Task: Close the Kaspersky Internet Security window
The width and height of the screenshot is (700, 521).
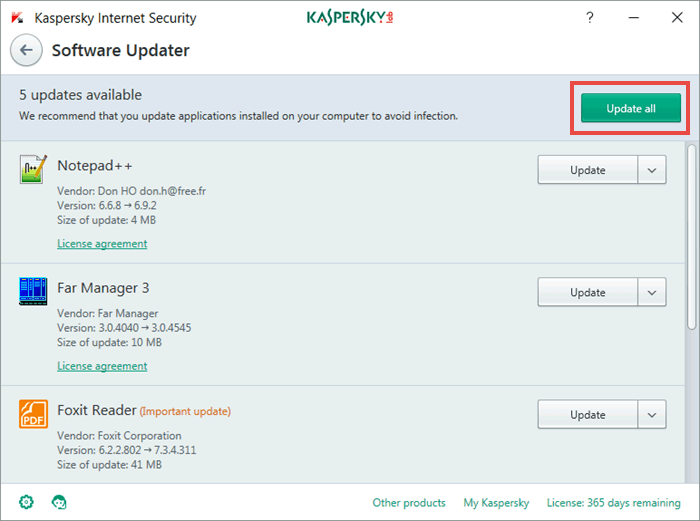Action: (x=677, y=17)
